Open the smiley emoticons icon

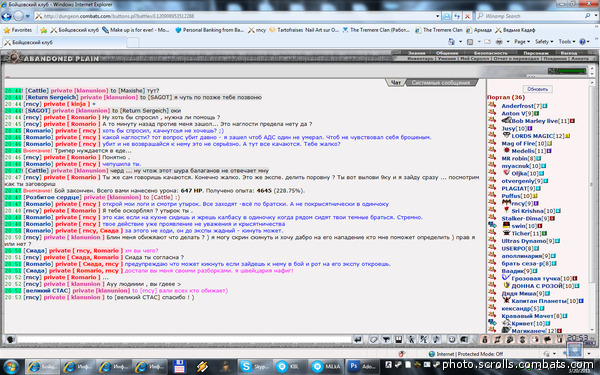(x=452, y=339)
